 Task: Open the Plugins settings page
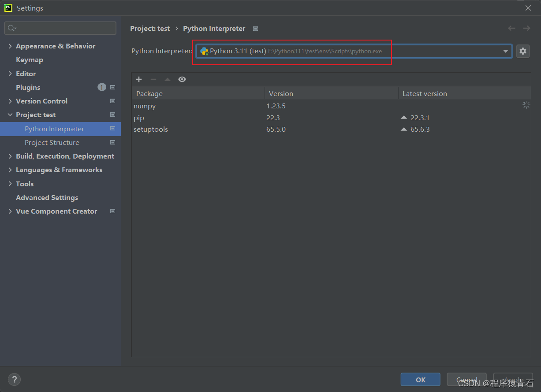click(x=28, y=87)
